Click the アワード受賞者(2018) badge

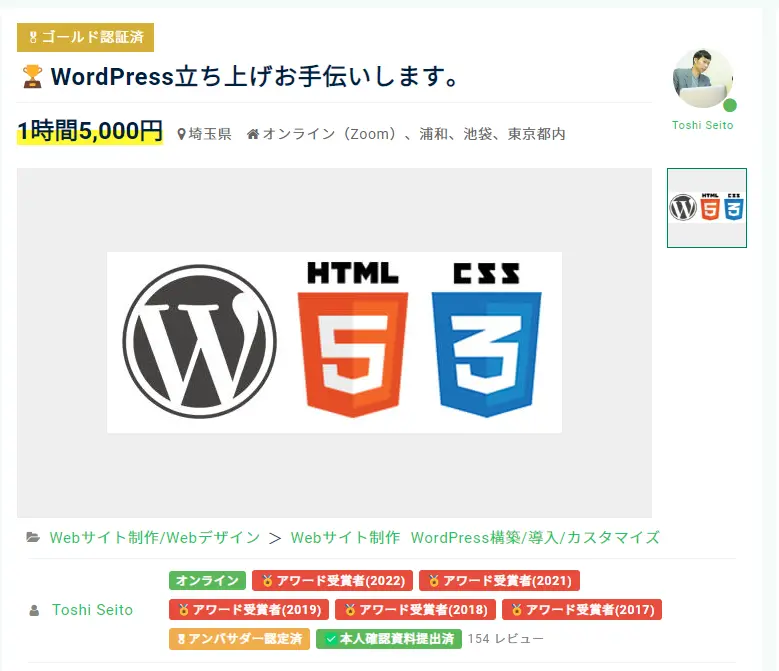click(x=415, y=609)
